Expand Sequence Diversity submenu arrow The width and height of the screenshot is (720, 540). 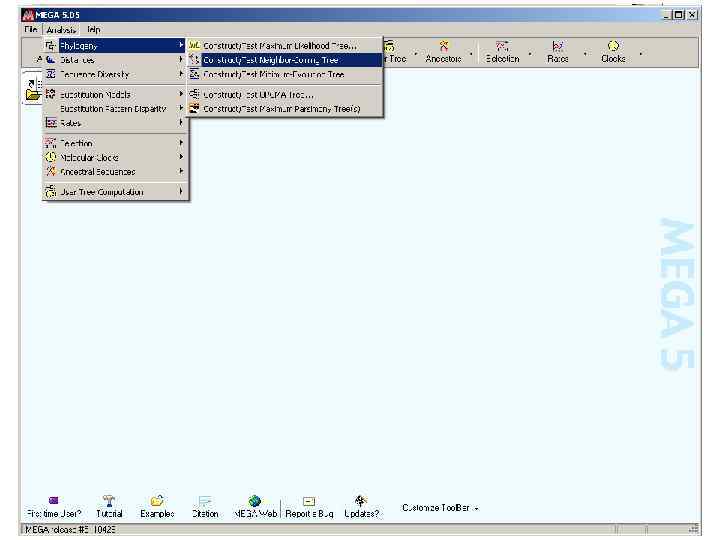pos(181,73)
